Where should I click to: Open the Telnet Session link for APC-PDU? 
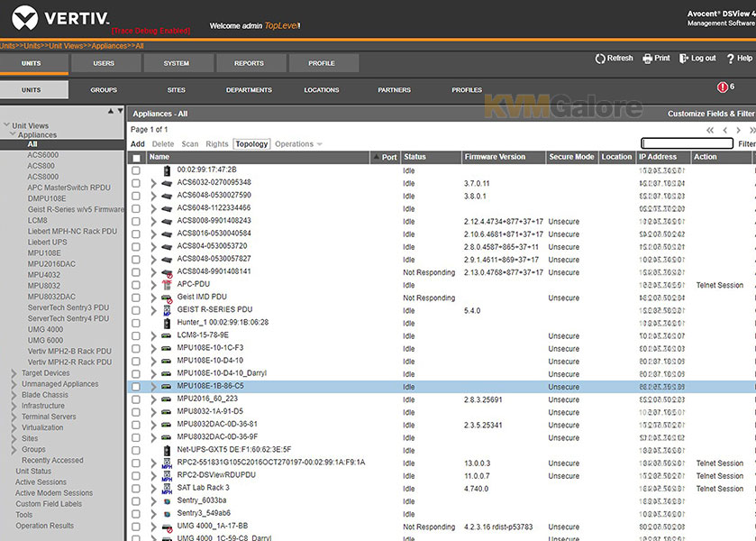[720, 285]
